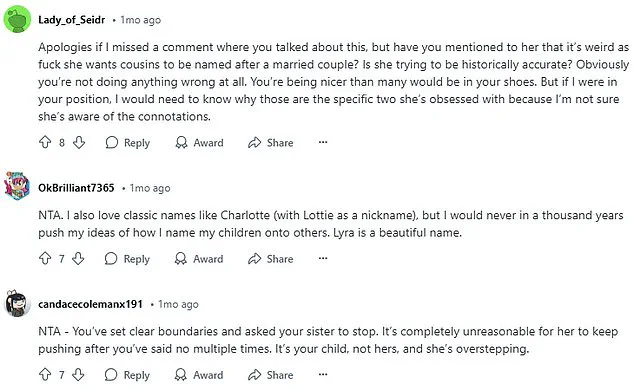Open more options on OkBrilliant7365's comment

(323, 258)
